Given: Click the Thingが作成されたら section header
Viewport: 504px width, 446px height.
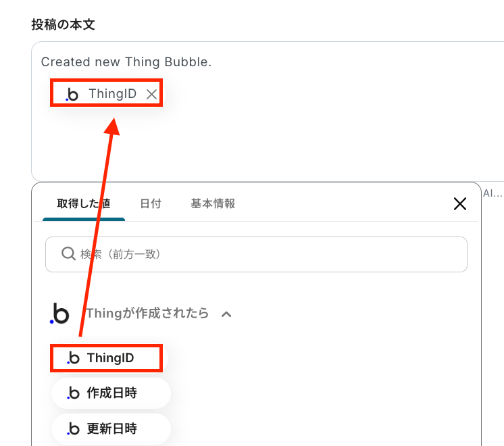Looking at the screenshot, I should (147, 313).
